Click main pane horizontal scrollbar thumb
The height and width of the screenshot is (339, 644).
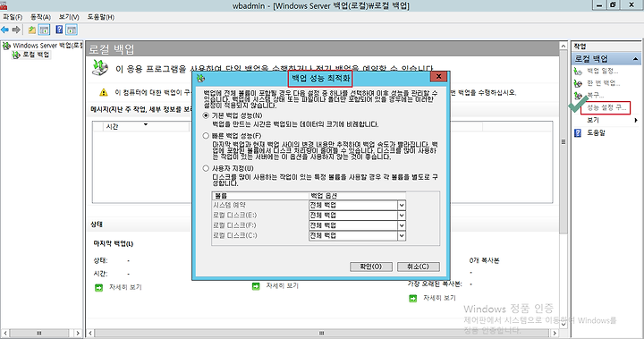coord(322,333)
